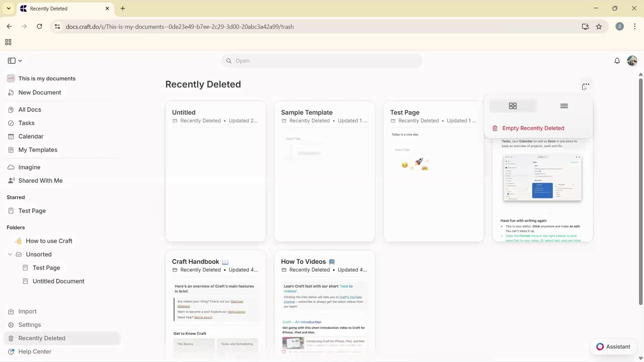
Task: Click the notifications bell icon
Action: click(617, 61)
